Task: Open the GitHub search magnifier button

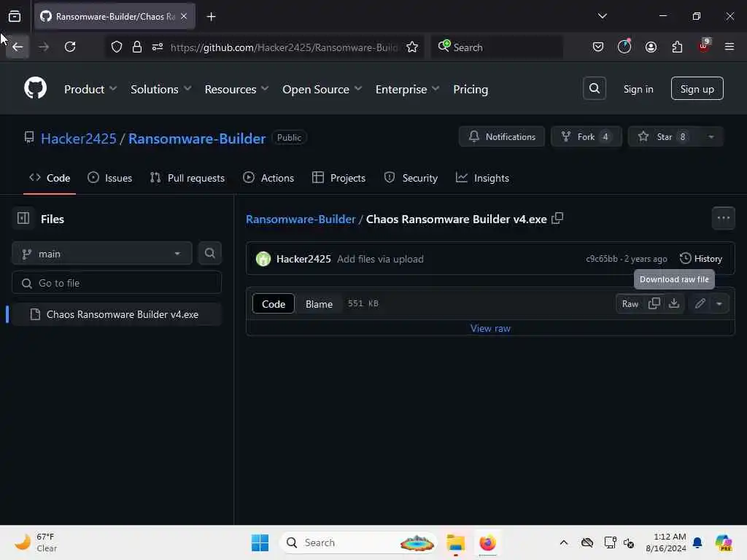Action: (x=594, y=88)
